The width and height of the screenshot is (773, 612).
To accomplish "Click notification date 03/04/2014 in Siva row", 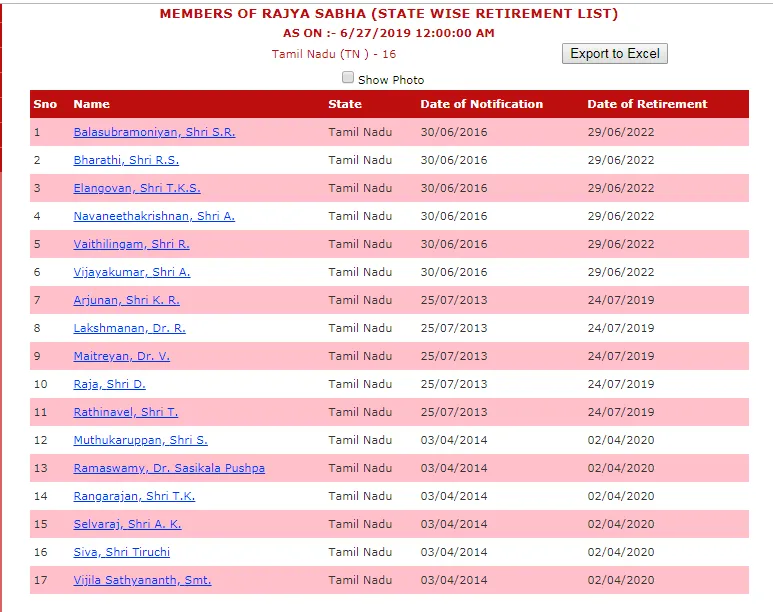I will (x=454, y=552).
